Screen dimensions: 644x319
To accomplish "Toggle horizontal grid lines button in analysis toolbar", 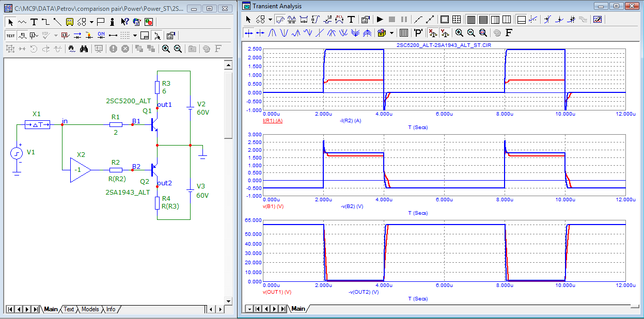I will click(x=483, y=20).
